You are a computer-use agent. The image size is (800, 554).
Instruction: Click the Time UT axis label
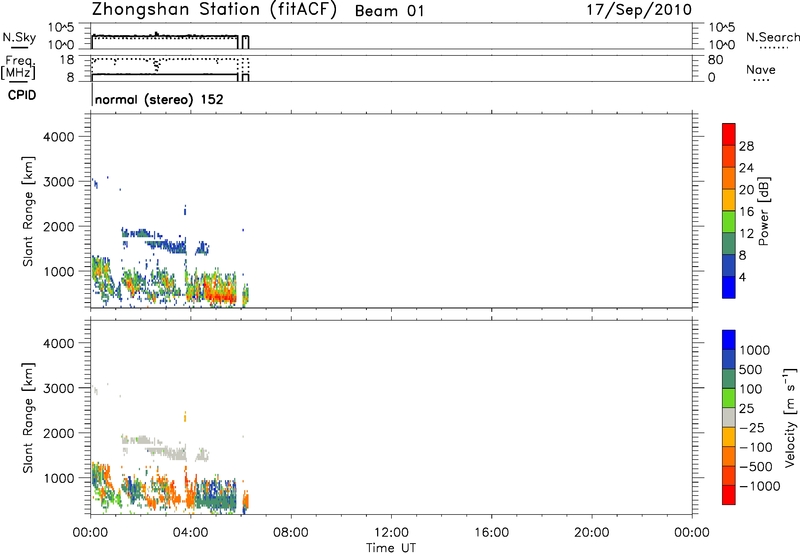[x=391, y=548]
